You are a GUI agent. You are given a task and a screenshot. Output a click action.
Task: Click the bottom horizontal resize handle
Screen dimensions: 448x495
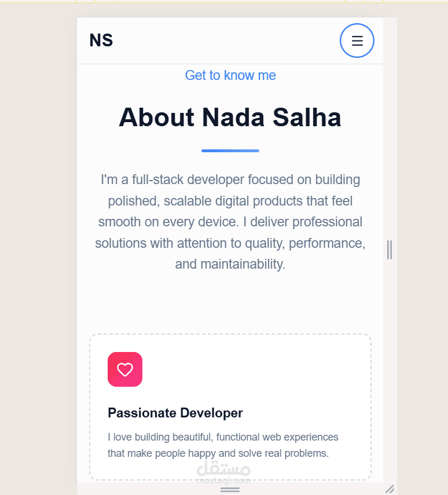(230, 490)
